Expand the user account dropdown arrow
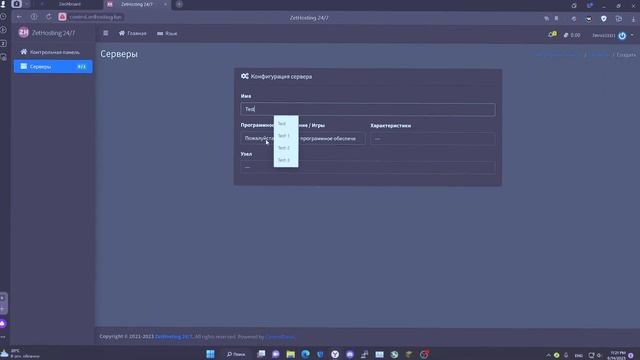This screenshot has width=640, height=360. click(x=632, y=35)
